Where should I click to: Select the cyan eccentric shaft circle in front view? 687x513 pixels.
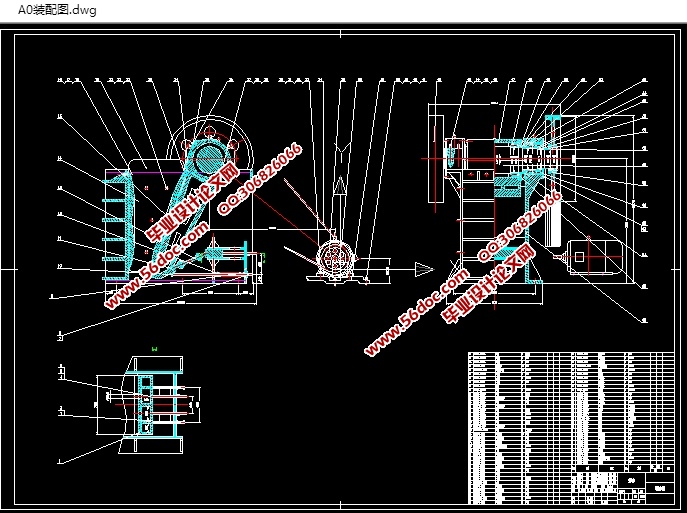(209, 156)
